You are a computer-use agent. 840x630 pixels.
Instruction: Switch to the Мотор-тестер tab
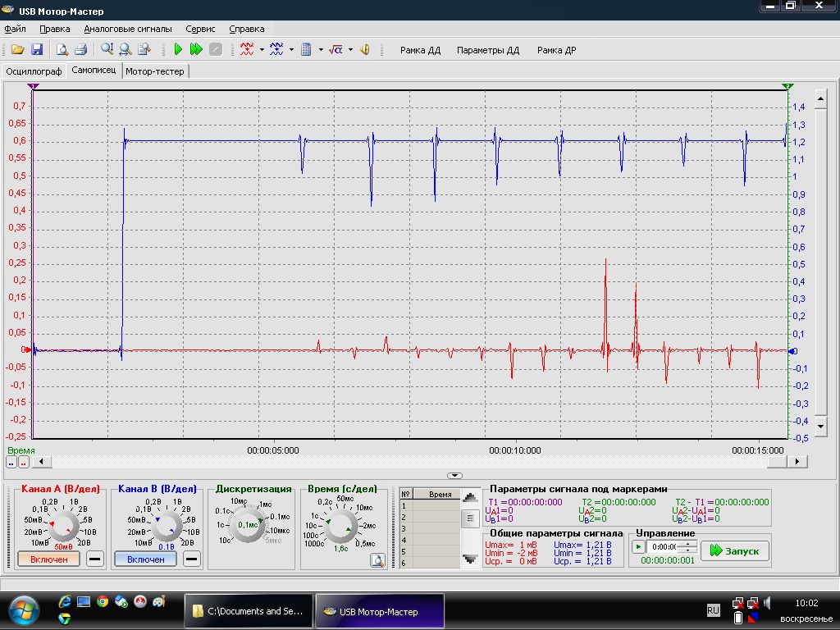pyautogui.click(x=155, y=71)
